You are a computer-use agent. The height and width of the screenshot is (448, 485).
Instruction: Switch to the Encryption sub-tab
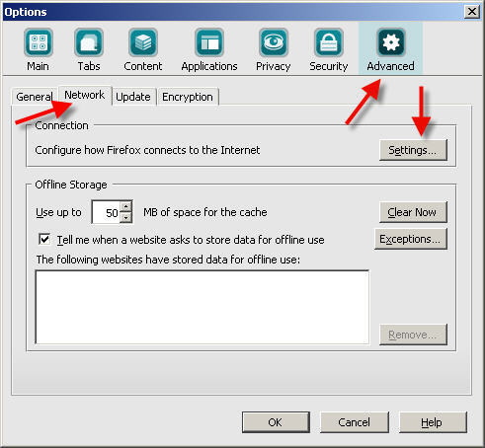click(188, 97)
